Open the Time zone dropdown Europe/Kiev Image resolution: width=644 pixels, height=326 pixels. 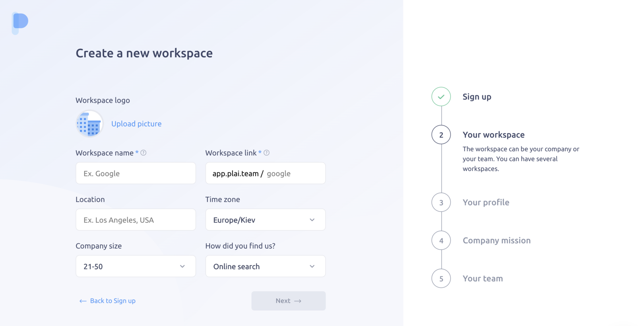tap(265, 220)
